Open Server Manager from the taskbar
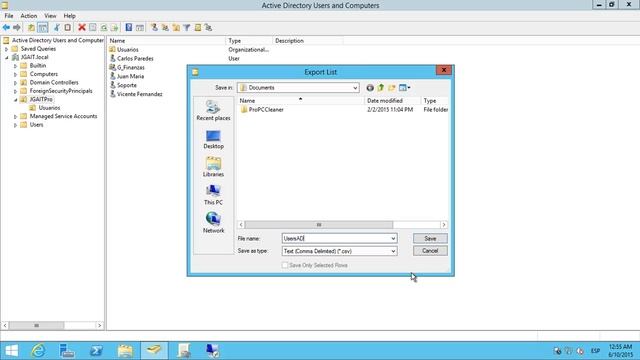The width and height of the screenshot is (640, 360). [x=67, y=351]
